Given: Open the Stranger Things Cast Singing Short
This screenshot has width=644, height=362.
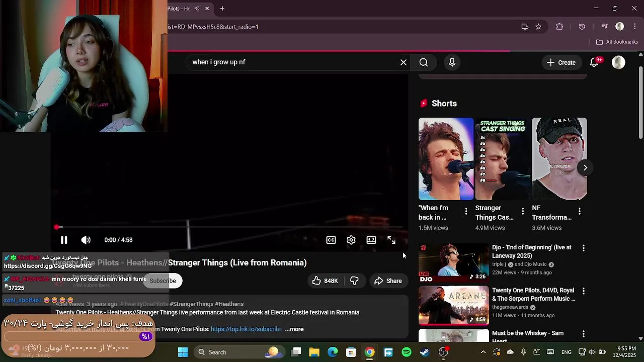Looking at the screenshot, I should 503,159.
